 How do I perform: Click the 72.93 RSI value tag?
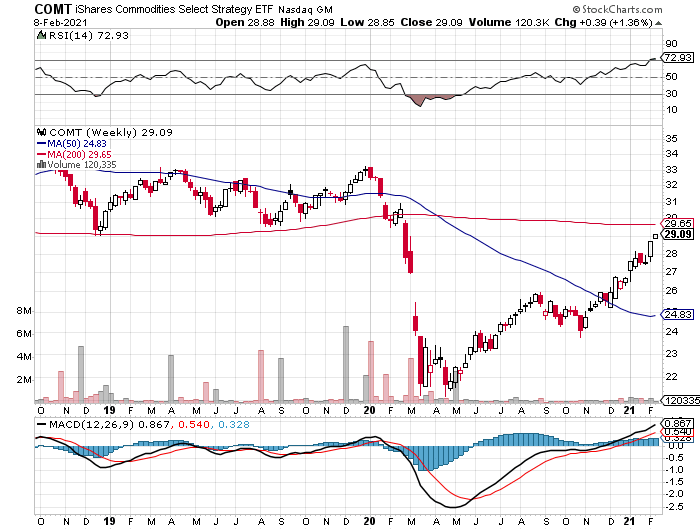point(678,57)
